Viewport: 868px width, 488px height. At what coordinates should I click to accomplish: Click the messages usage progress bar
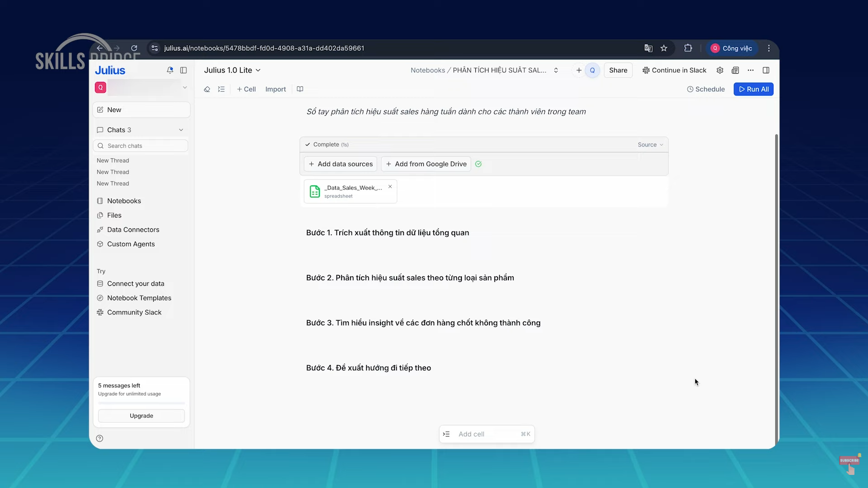pyautogui.click(x=141, y=403)
